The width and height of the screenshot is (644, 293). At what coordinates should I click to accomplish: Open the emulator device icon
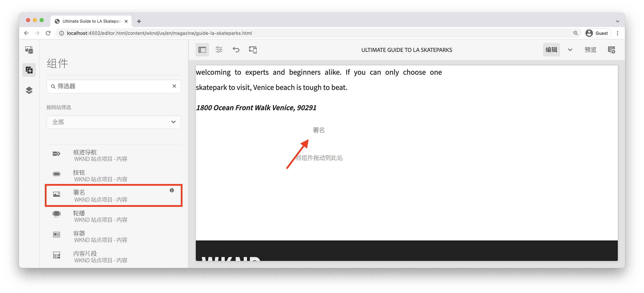(x=253, y=50)
